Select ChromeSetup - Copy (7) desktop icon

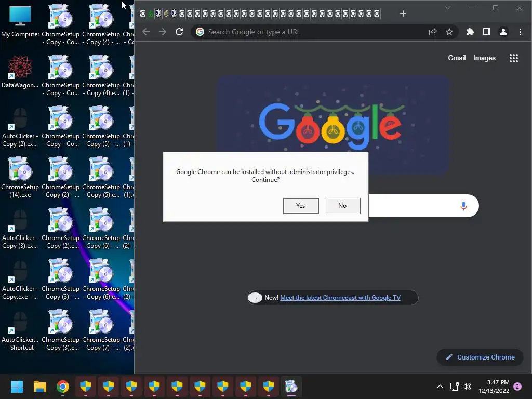point(101,331)
